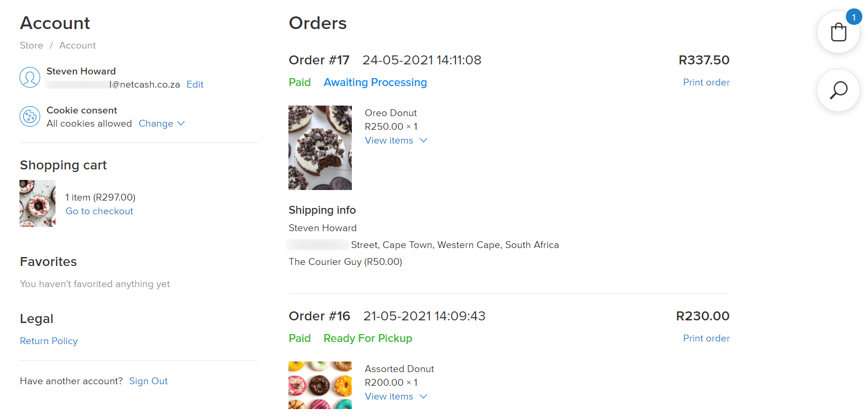868x418 pixels.
Task: Print order #16
Action: coord(706,338)
